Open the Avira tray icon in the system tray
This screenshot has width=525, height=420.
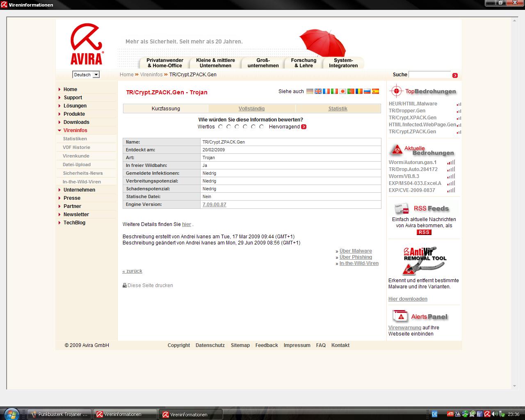coord(487,414)
